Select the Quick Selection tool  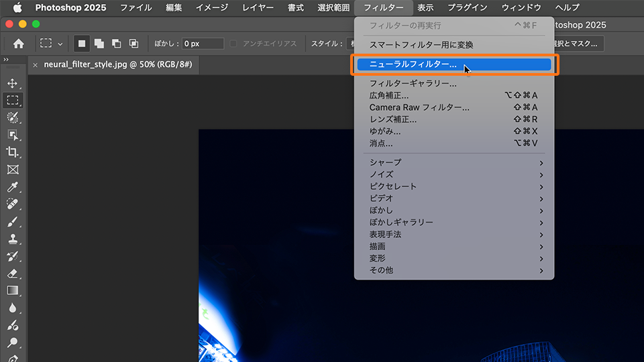[x=12, y=118]
